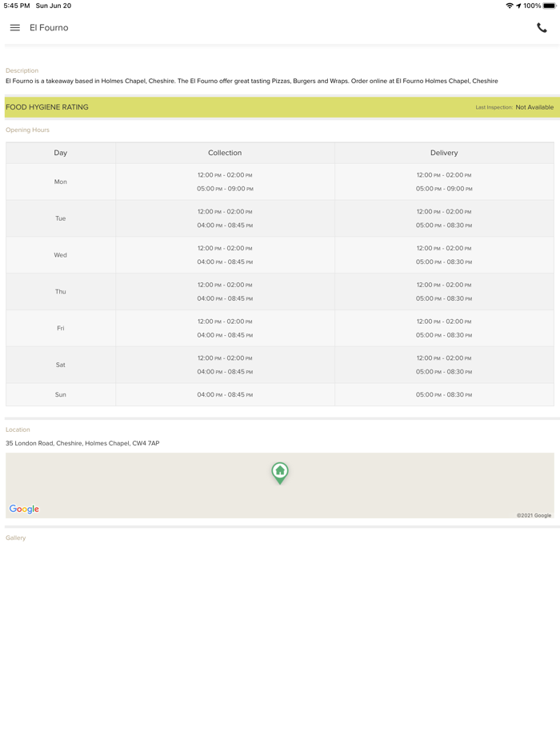This screenshot has width=560, height=747.
Task: Tap the location services arrow icon
Action: [x=518, y=6]
